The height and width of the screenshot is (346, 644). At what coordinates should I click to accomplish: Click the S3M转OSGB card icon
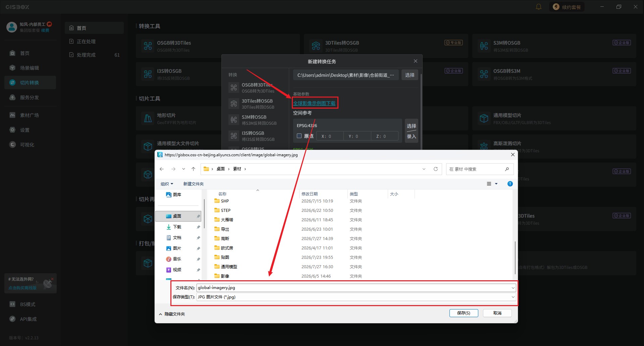pyautogui.click(x=484, y=46)
